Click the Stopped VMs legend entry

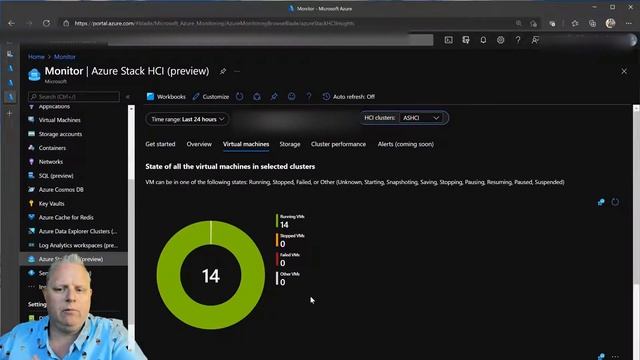(x=290, y=240)
